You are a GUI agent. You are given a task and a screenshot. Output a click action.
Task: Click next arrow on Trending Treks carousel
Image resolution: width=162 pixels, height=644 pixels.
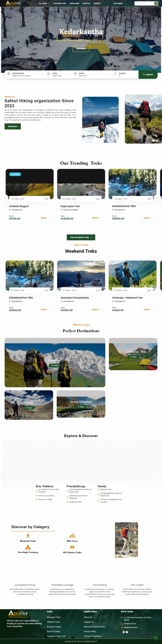pos(157,198)
